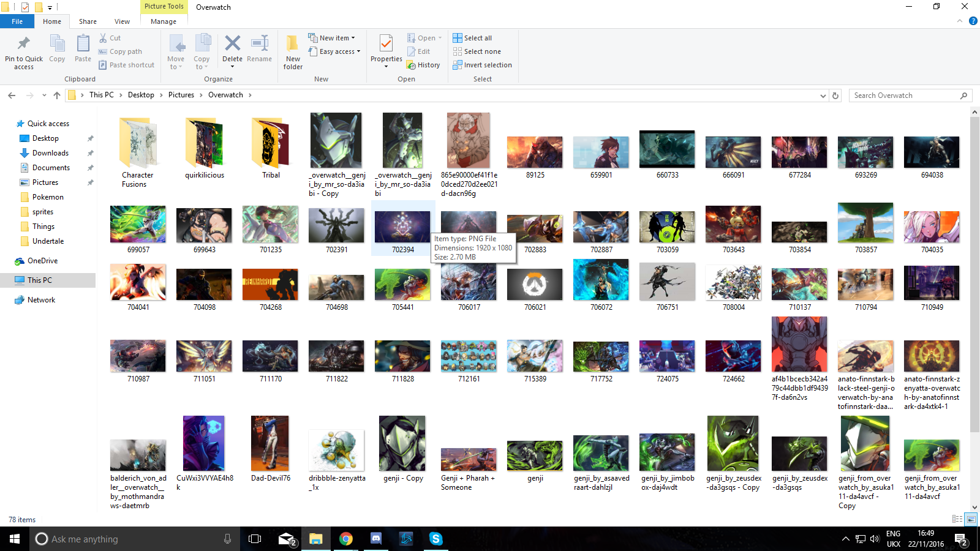Viewport: 980px width, 551px height.
Task: Switch to details view layout icon
Action: pos(957,519)
